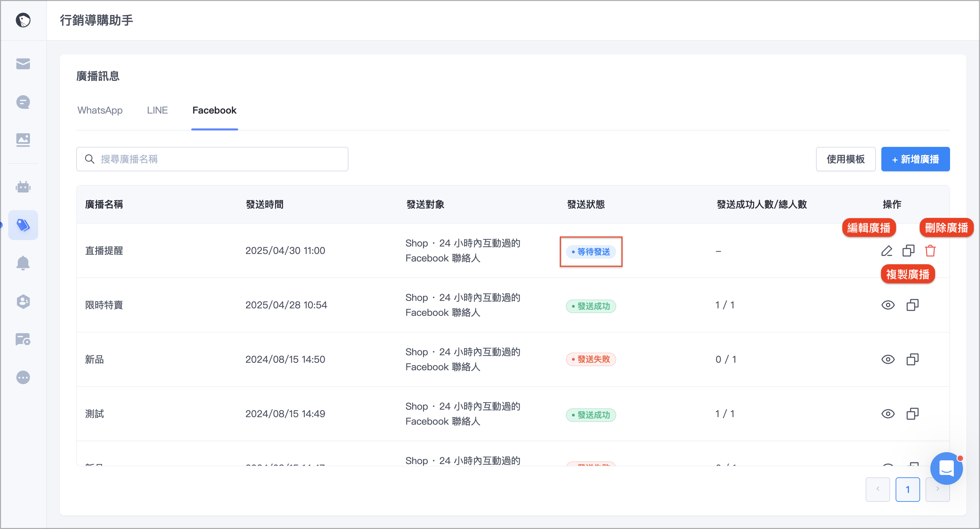Copy the 新品 broadcast dated 14:50

click(913, 359)
